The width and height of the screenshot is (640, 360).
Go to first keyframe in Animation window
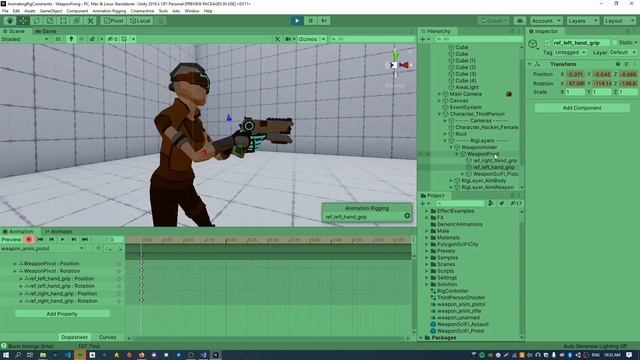pyautogui.click(x=40, y=240)
